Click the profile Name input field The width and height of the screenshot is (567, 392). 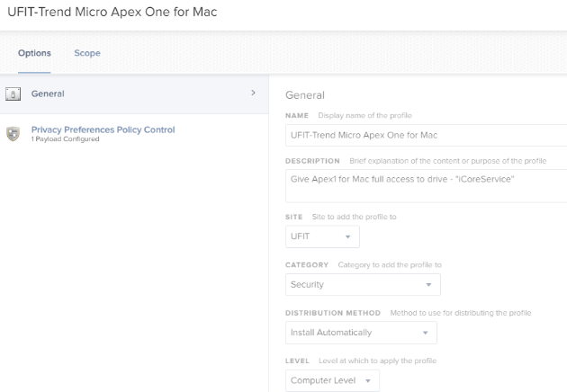426,135
